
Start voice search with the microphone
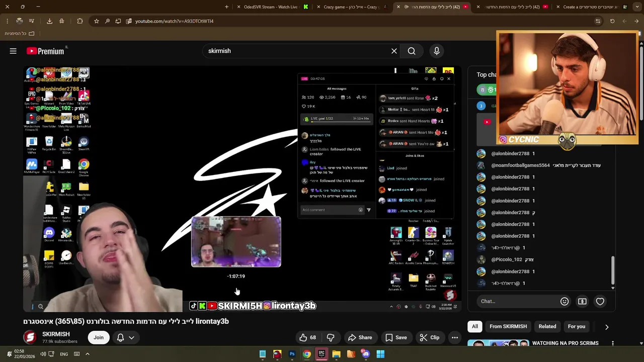pos(436,51)
